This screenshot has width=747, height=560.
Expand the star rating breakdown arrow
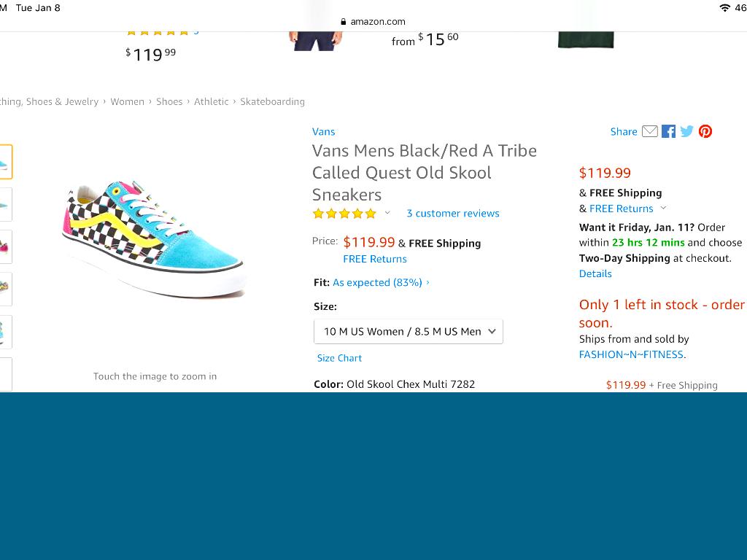[387, 213]
